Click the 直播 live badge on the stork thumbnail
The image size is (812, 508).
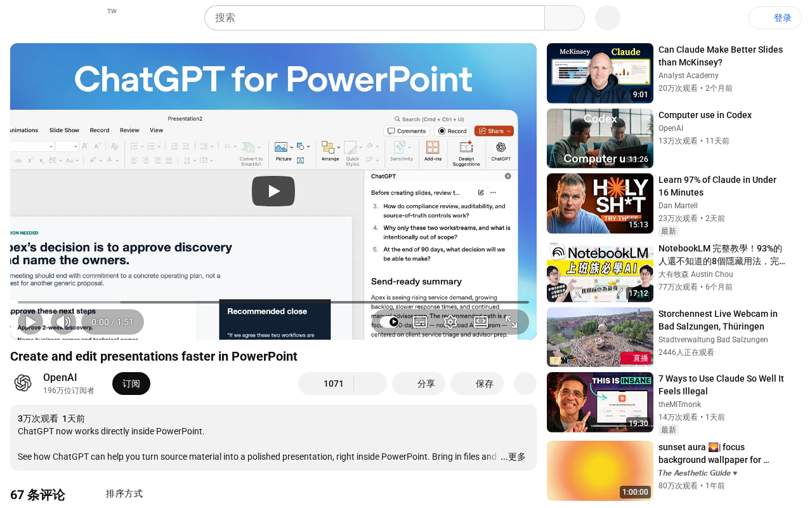pos(636,358)
